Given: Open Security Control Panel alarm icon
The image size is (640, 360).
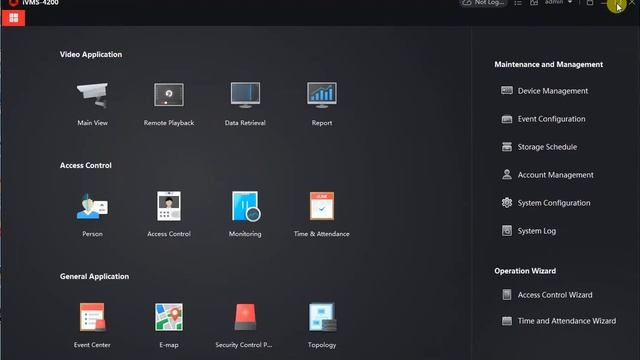Looking at the screenshot, I should [245, 317].
